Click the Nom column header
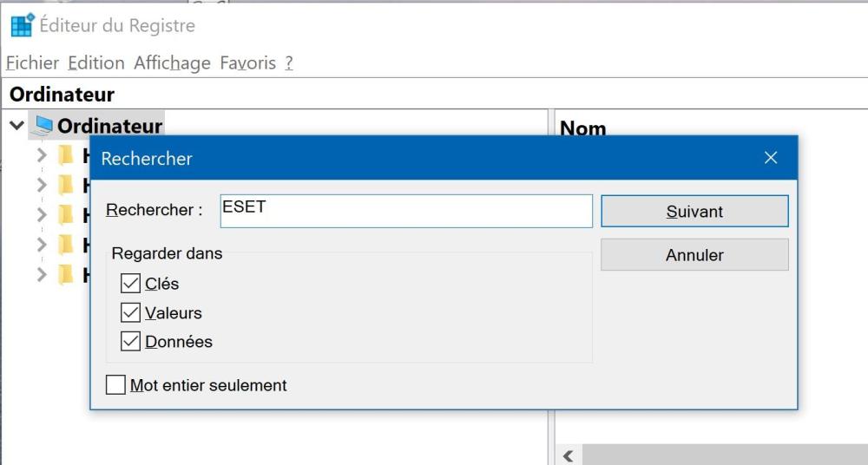Viewport: 868px width, 465px height. (583, 128)
